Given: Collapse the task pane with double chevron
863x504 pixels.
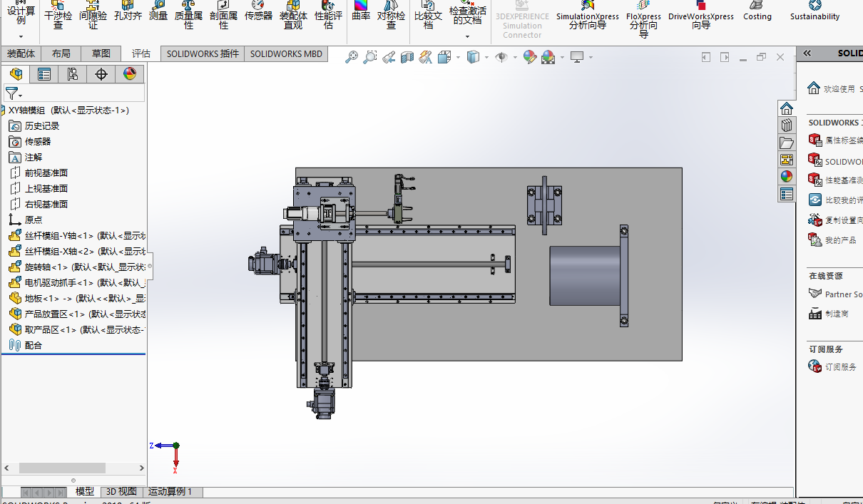Looking at the screenshot, I should click(807, 53).
